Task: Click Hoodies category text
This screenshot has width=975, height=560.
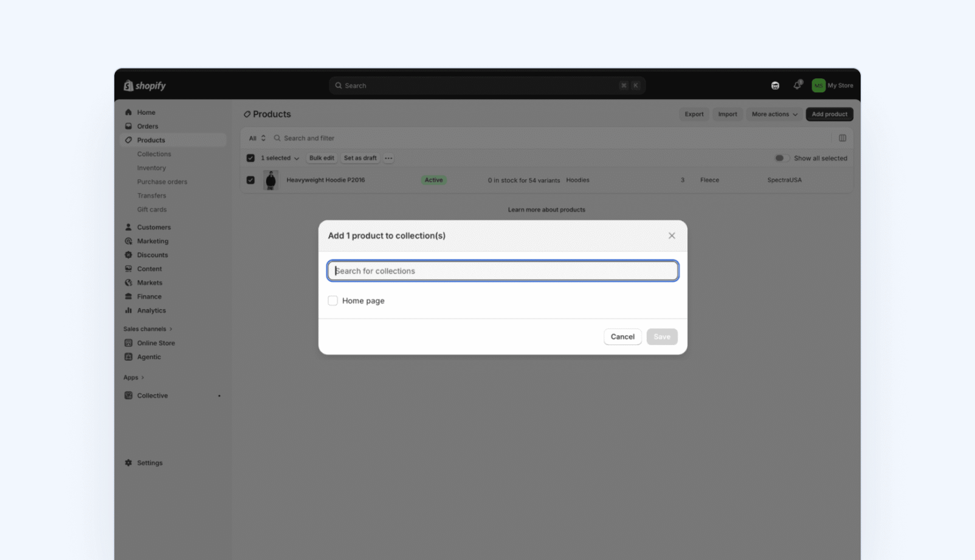Action: 577,180
